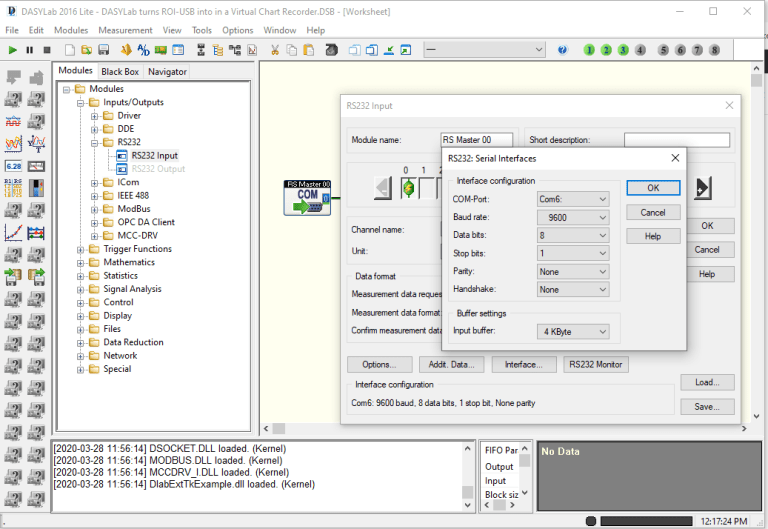Open the Baud rate dropdown showing 9600
Screen dimensions: 768x529
coord(573,217)
